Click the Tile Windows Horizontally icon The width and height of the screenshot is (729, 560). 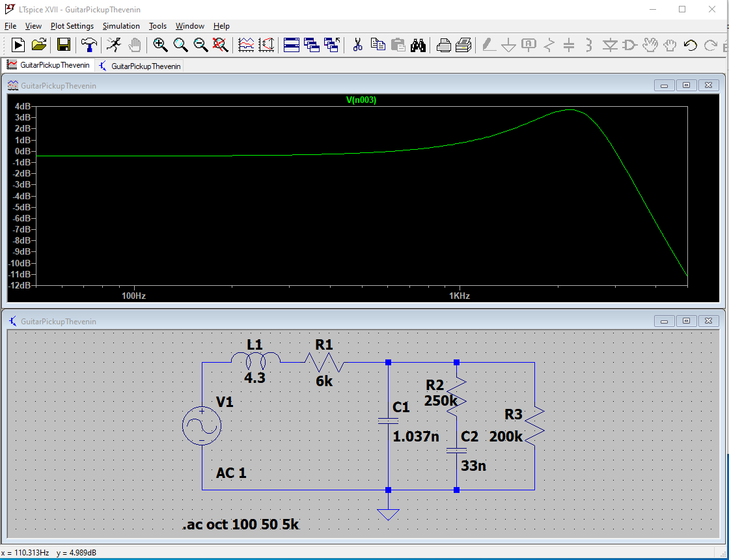[x=292, y=45]
